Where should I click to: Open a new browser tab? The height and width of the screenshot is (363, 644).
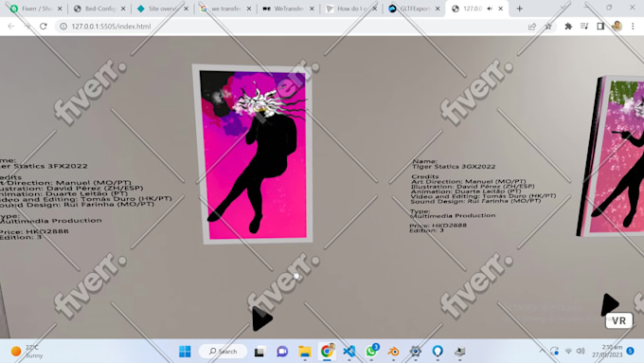pos(520,9)
